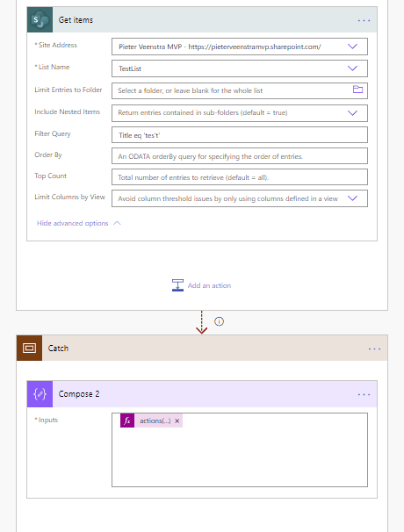Click the Limit Entries to Folder label
Screen dimensions: 404x532
[69, 90]
